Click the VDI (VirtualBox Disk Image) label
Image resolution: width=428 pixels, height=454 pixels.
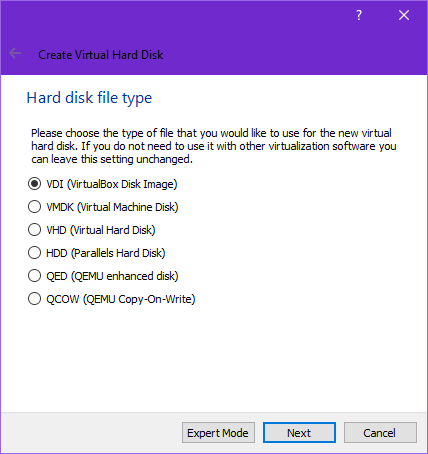point(112,184)
